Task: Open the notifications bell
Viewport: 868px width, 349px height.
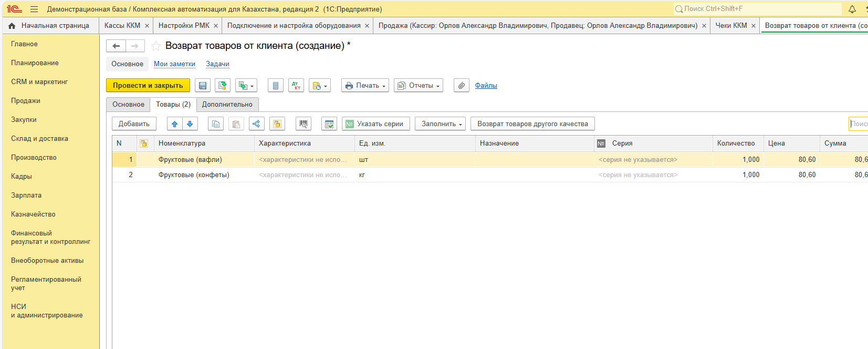Action: [x=852, y=9]
